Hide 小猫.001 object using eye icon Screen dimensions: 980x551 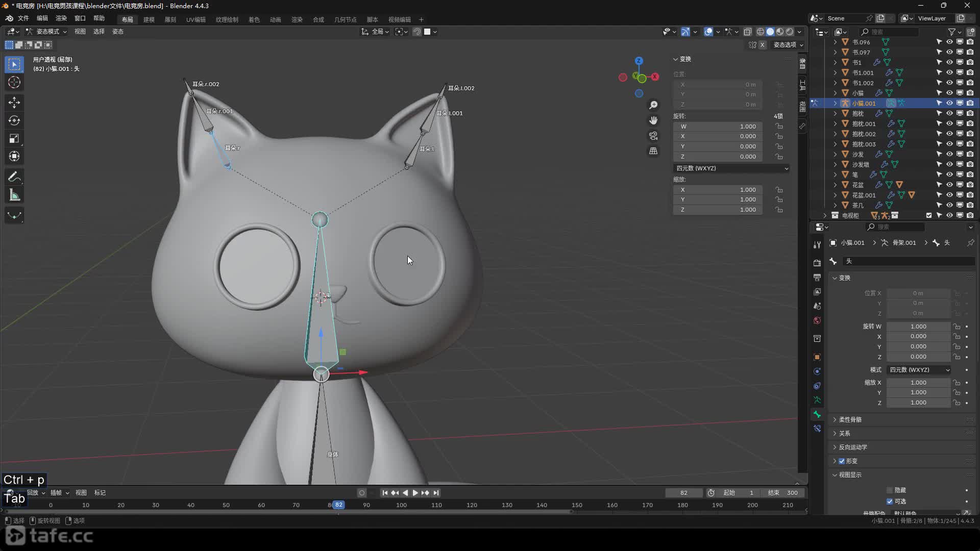coord(949,103)
